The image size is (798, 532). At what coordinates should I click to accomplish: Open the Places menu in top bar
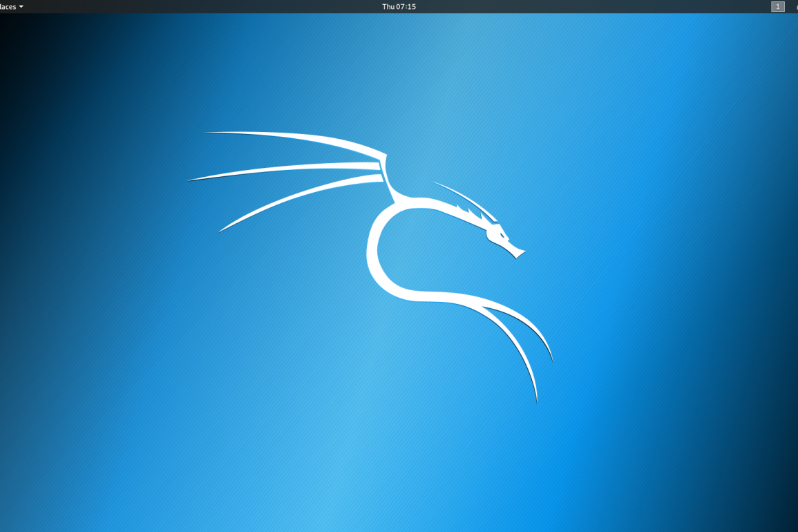click(x=8, y=7)
